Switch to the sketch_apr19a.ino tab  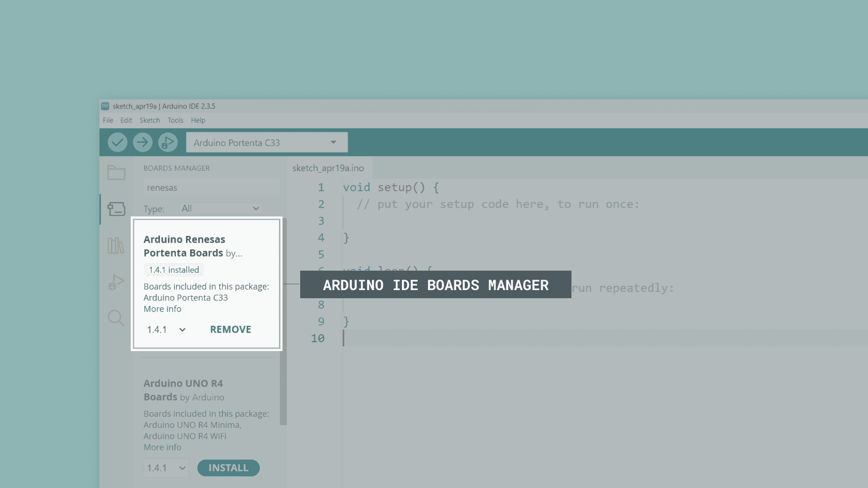pyautogui.click(x=329, y=168)
